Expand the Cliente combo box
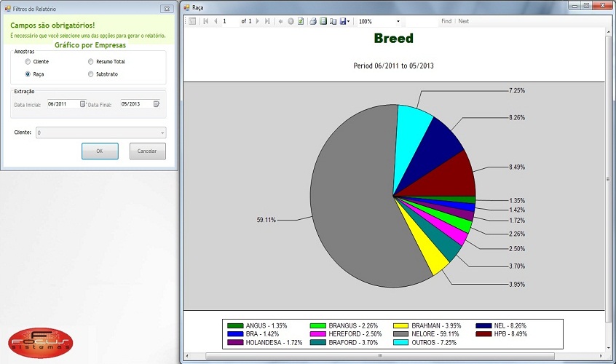Screen dimensions: 616x364 click(162, 132)
